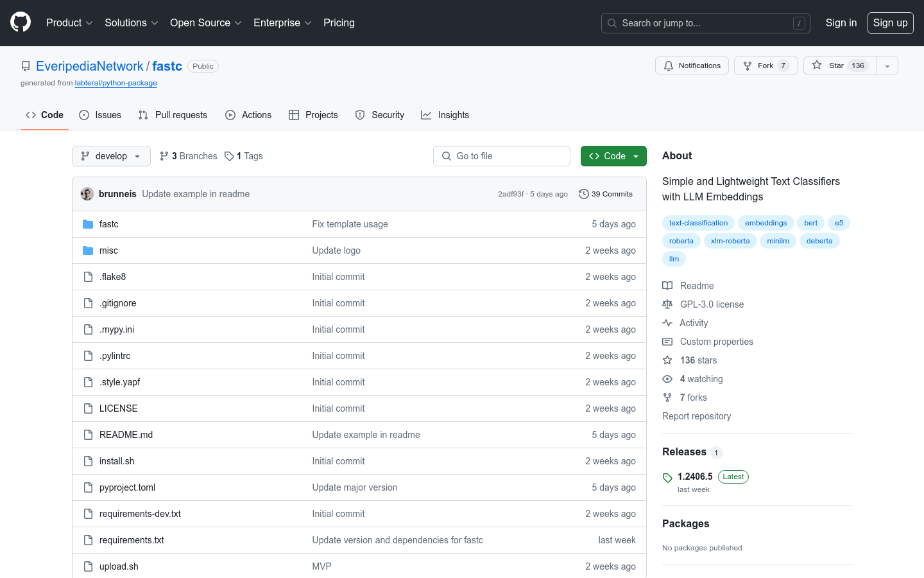Open the .style.yapf file
The image size is (924, 578).
click(119, 382)
